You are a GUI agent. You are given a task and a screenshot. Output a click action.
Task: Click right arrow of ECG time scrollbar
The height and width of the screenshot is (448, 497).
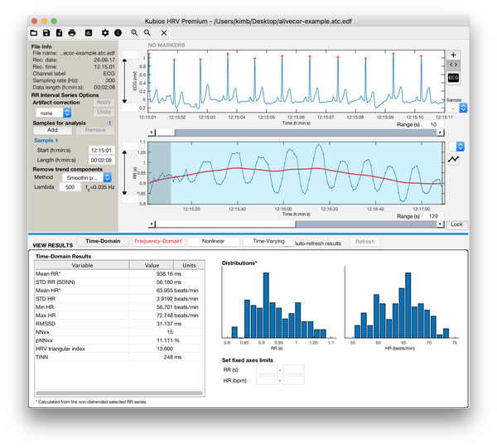pyautogui.click(x=441, y=132)
